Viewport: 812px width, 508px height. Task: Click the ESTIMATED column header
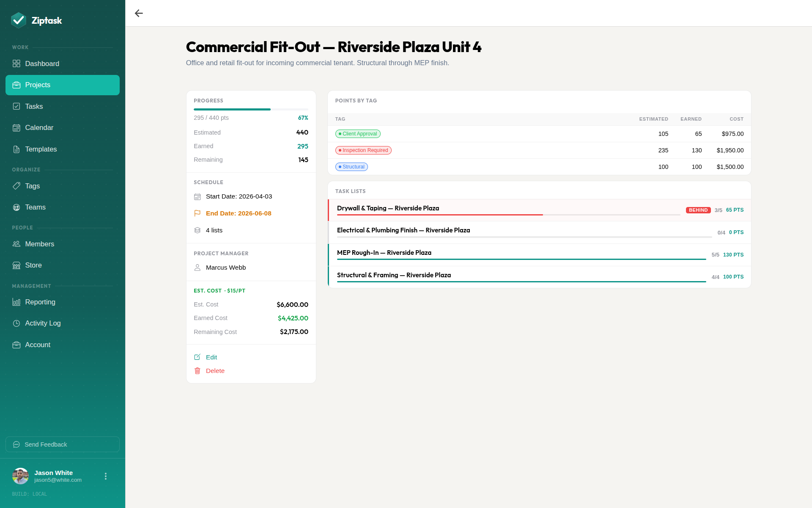coord(653,119)
